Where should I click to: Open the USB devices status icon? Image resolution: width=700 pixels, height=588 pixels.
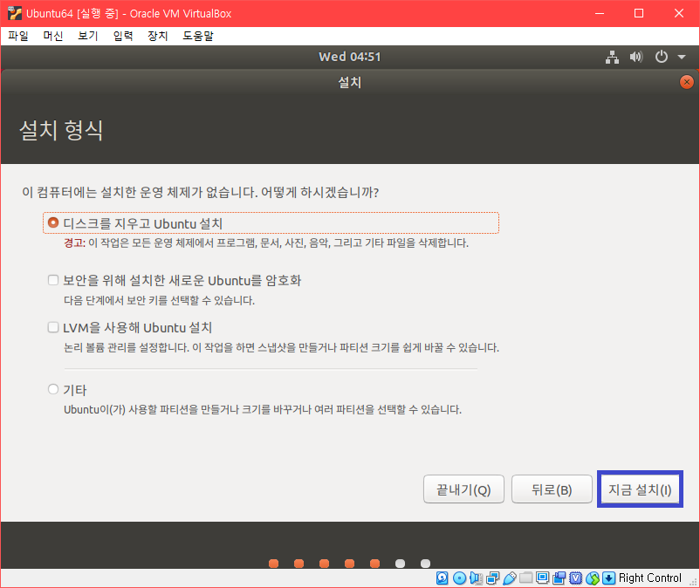tap(510, 578)
